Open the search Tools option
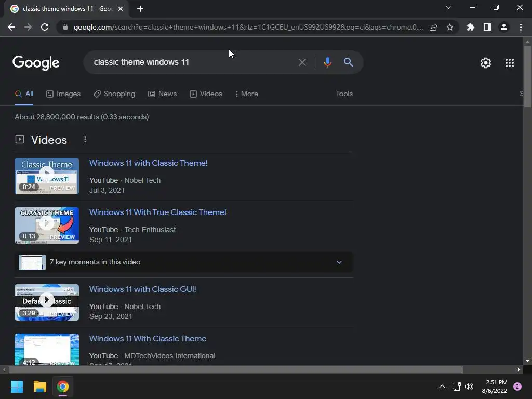Screen dimensions: 532x399 [x=344, y=94]
